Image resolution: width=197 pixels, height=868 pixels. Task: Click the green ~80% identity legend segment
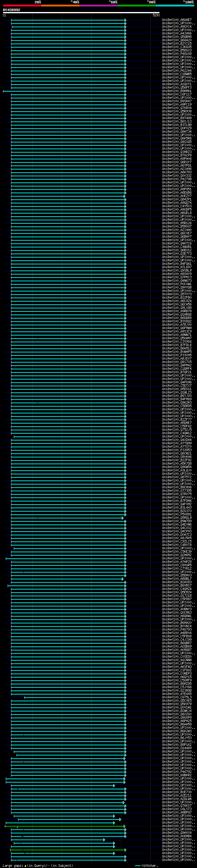point(137,6)
